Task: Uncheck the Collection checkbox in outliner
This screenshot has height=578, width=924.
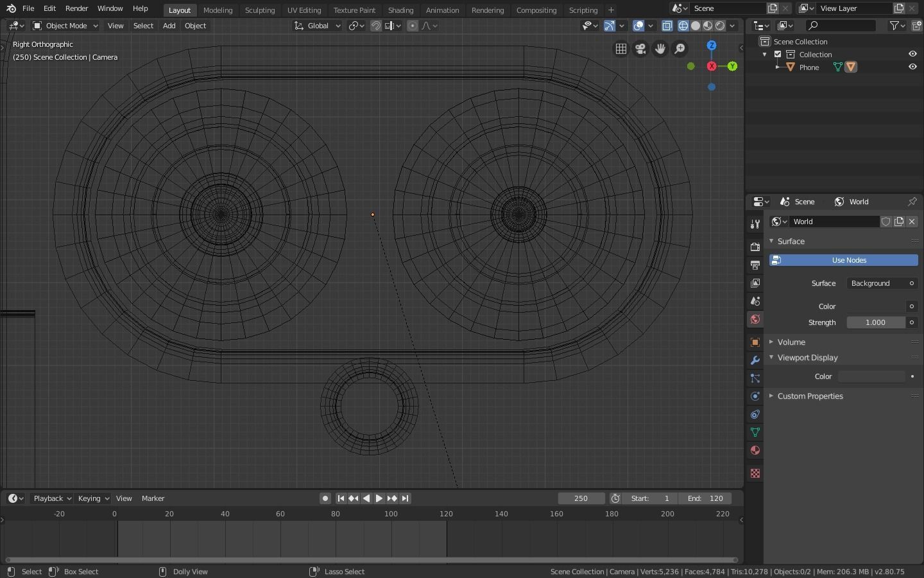Action: pyautogui.click(x=778, y=55)
